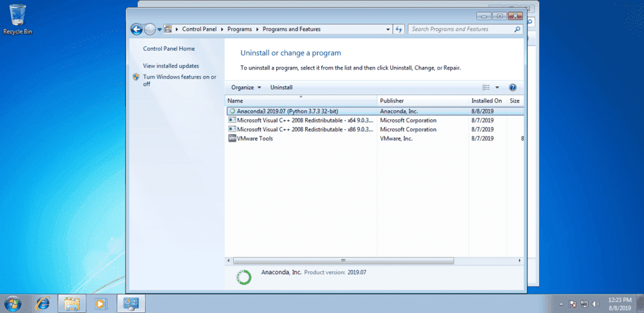This screenshot has height=313, width=644.
Task: Click Uninstall in the toolbar
Action: pos(281,88)
